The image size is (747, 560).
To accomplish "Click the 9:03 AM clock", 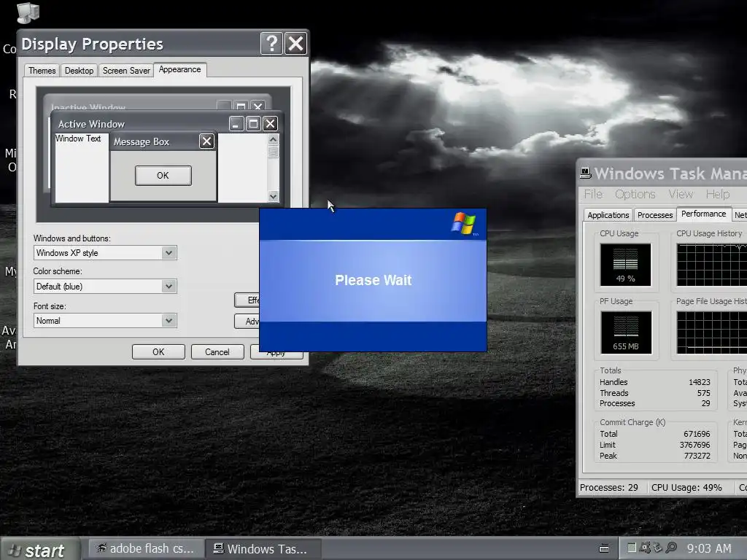I will click(709, 548).
